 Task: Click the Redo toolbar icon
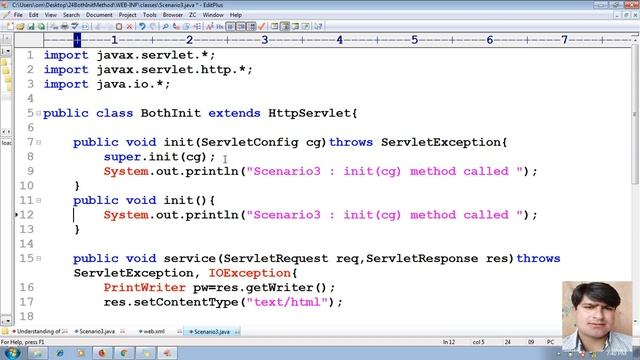point(152,26)
